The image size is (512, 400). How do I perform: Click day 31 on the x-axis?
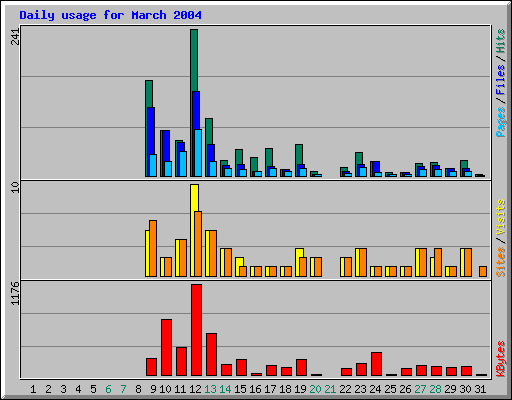[x=480, y=389]
